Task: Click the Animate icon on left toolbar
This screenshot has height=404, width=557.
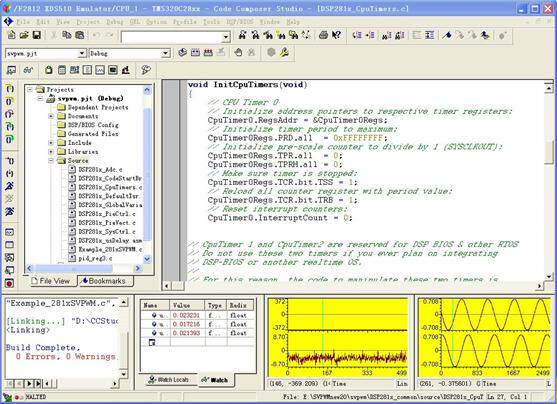Action: click(x=10, y=211)
